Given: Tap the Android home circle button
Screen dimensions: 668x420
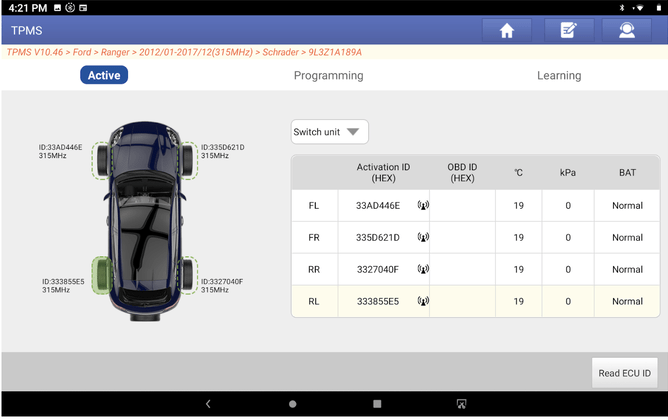Looking at the screenshot, I should [x=292, y=404].
